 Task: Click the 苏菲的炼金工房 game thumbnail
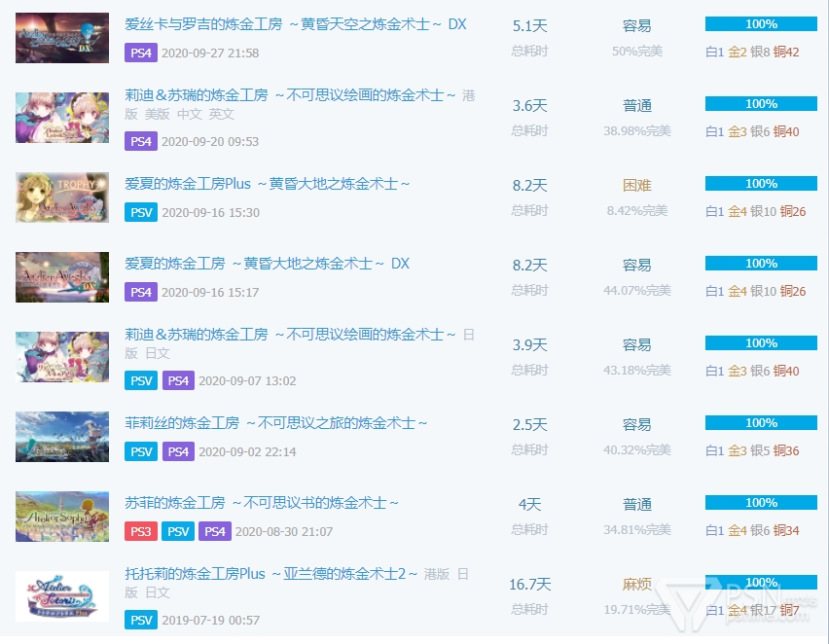[62, 517]
